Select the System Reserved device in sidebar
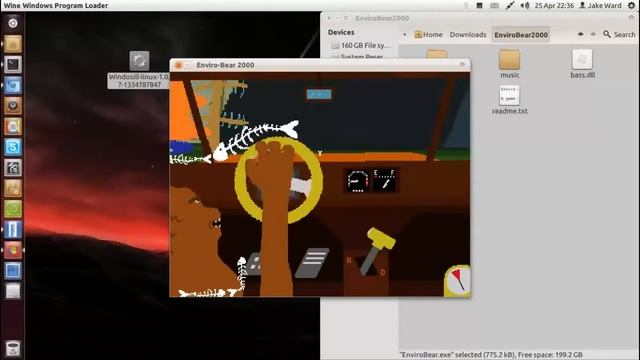Viewport: 640px width, 360px height. click(358, 56)
